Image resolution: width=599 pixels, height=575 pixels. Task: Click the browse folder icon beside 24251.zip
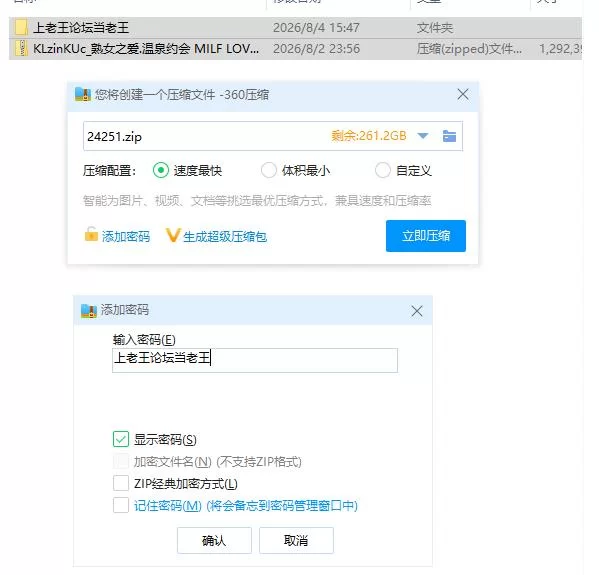[x=449, y=136]
